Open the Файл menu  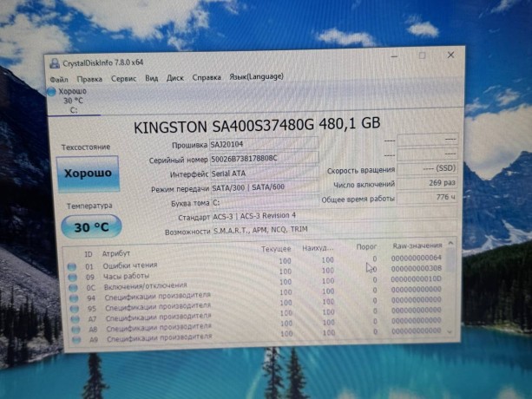(59, 80)
